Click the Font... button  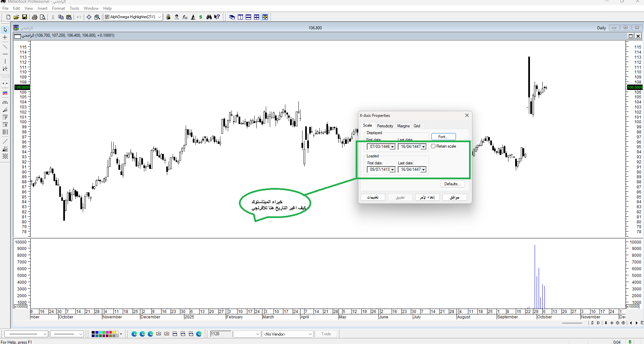coord(443,137)
